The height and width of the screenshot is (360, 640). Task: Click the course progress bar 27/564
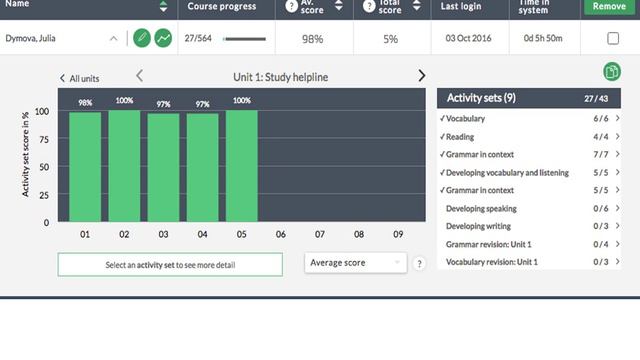coord(244,39)
